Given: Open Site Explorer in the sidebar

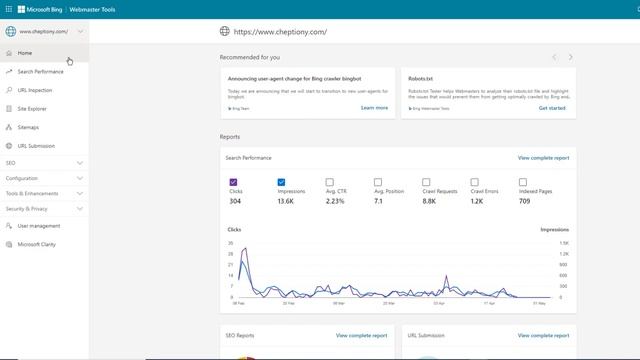Looking at the screenshot, I should coord(44,109).
